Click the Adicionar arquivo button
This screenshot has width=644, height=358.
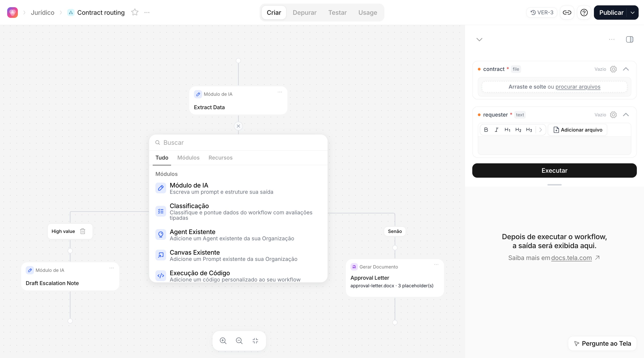pos(578,130)
